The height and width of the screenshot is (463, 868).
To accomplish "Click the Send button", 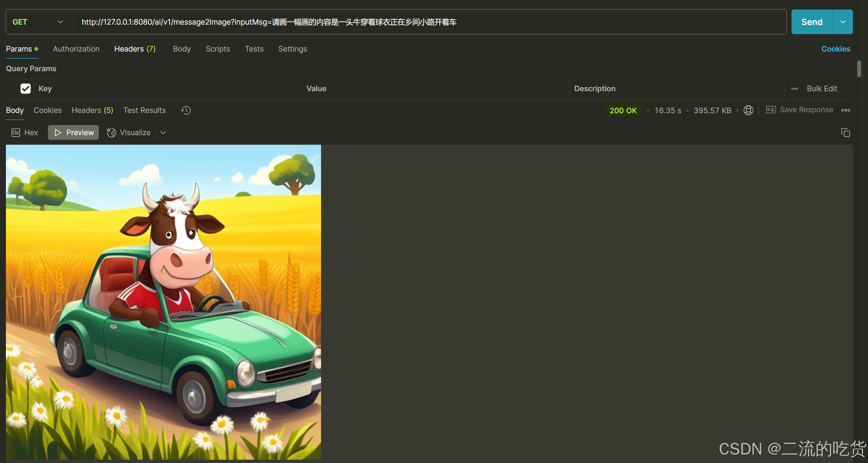I will (x=812, y=22).
